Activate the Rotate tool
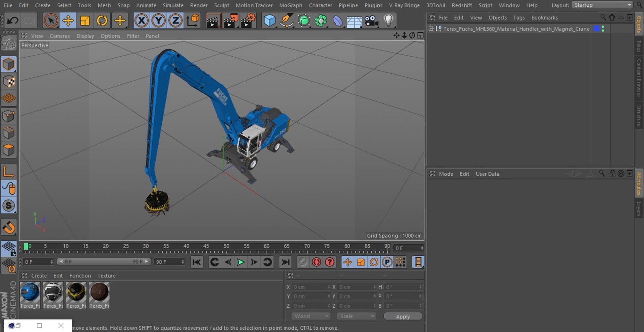 [102, 21]
